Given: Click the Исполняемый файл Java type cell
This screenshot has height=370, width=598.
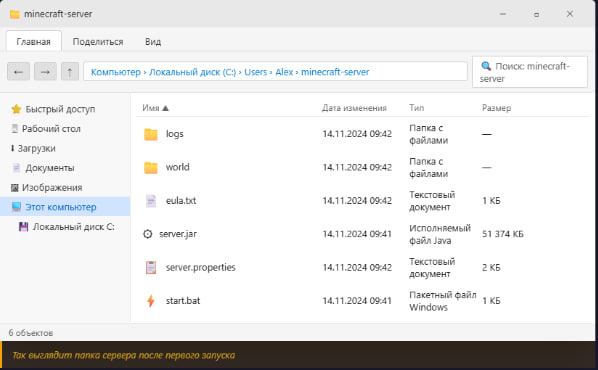Looking at the screenshot, I should (440, 234).
